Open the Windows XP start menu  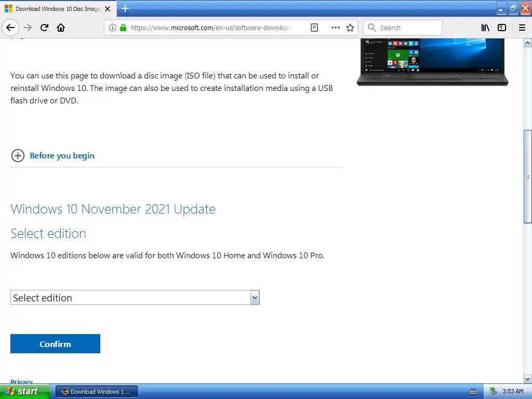[x=24, y=391]
